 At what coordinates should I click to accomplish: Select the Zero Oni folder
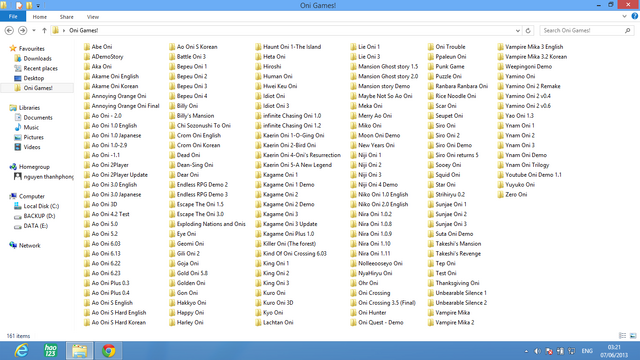(x=512, y=194)
